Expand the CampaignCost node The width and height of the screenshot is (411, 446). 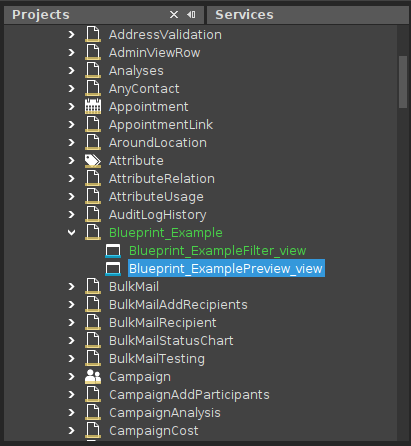tap(71, 431)
